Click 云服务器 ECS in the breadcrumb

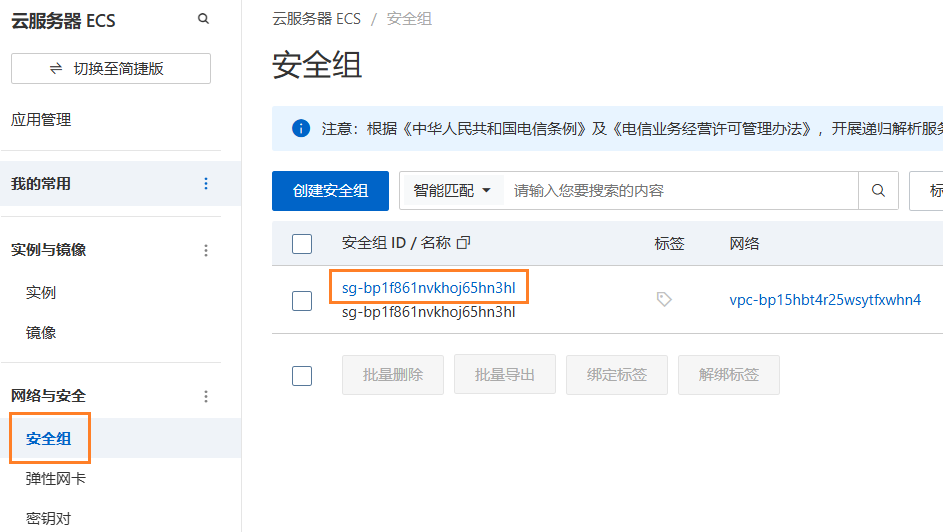[x=316, y=19]
